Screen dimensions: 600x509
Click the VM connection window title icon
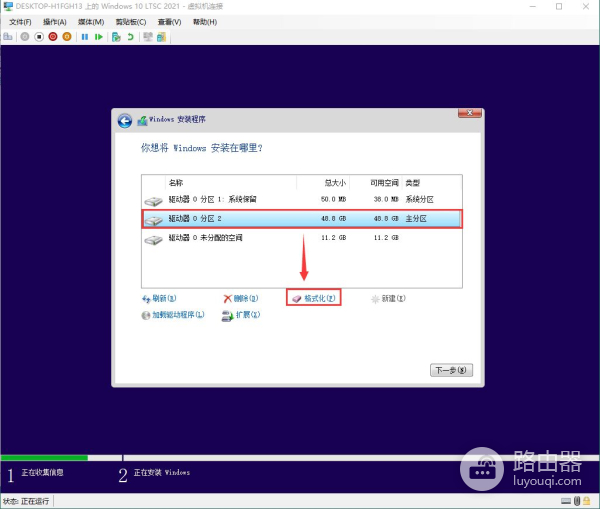(8, 6)
